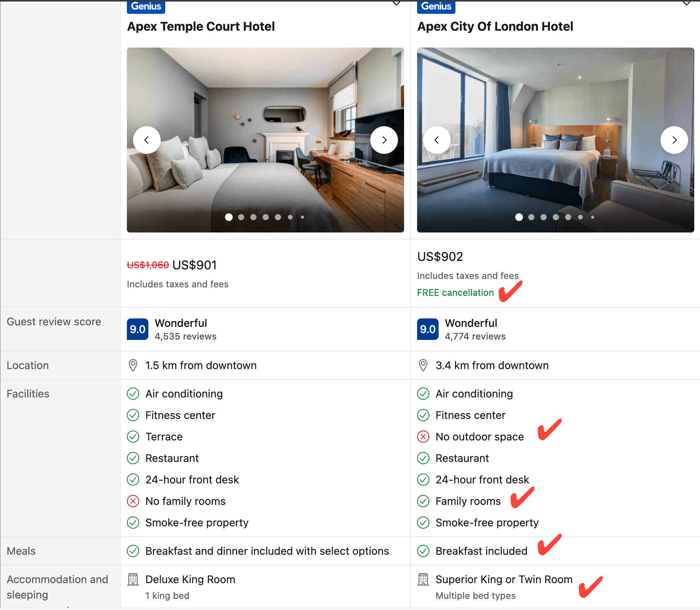Click location pin beside 3.4 km from downtown
Screen dimensions: 700x610
[x=423, y=365]
